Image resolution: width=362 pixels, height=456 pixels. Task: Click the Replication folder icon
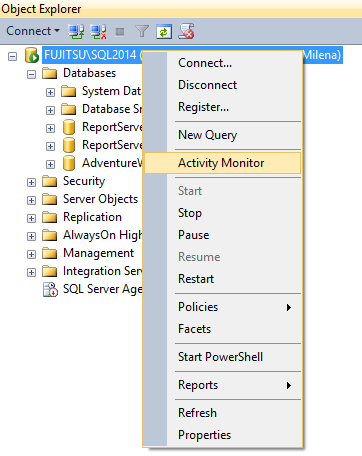coord(50,217)
